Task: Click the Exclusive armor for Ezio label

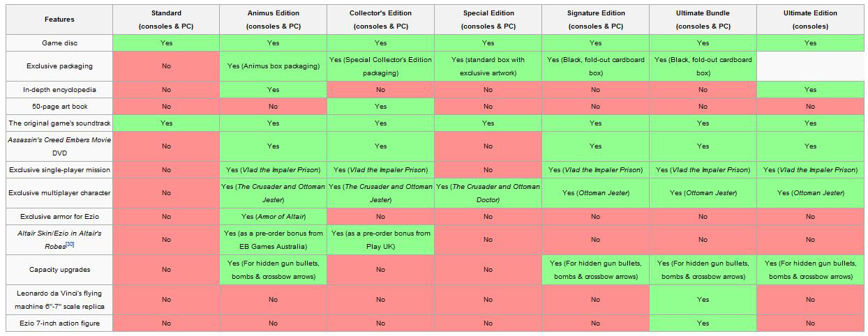Action: click(x=59, y=217)
